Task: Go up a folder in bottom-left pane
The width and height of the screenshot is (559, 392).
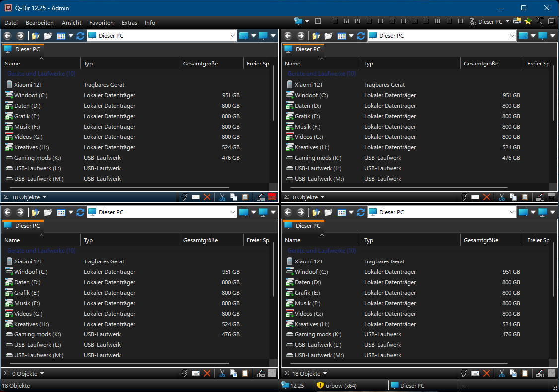Action: (x=36, y=212)
